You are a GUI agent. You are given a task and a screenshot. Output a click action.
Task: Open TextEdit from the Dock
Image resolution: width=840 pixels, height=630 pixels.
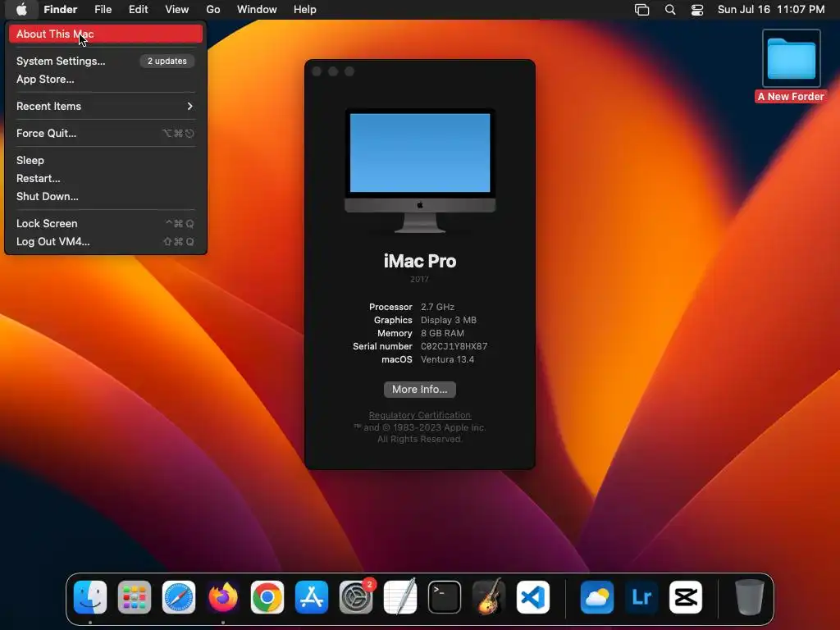[400, 597]
